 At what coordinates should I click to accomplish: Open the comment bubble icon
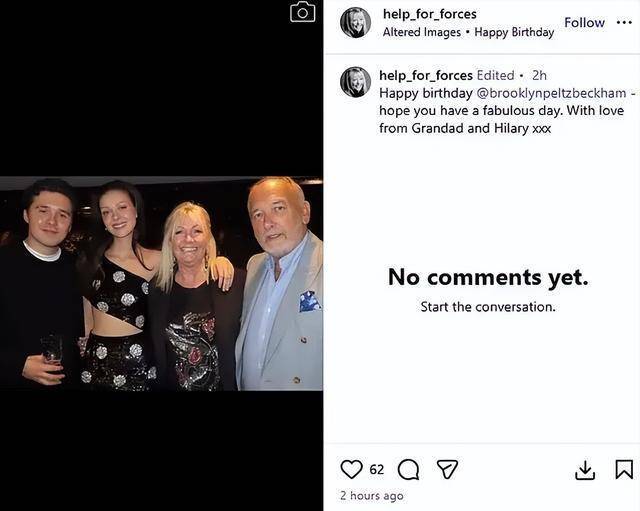tap(408, 469)
